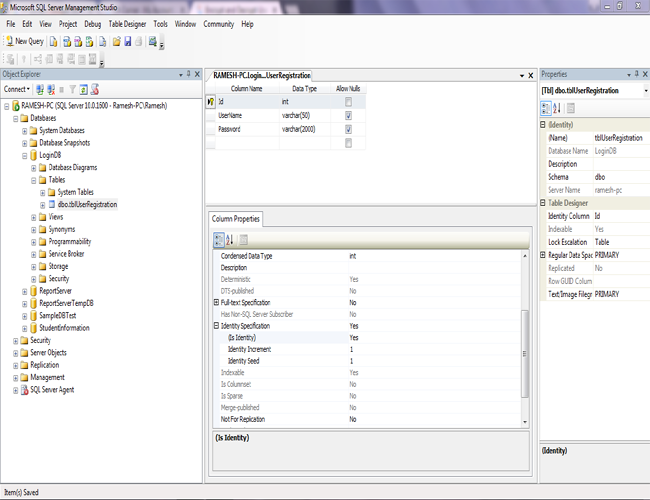Expand the ReportServer database

[x=24, y=292]
